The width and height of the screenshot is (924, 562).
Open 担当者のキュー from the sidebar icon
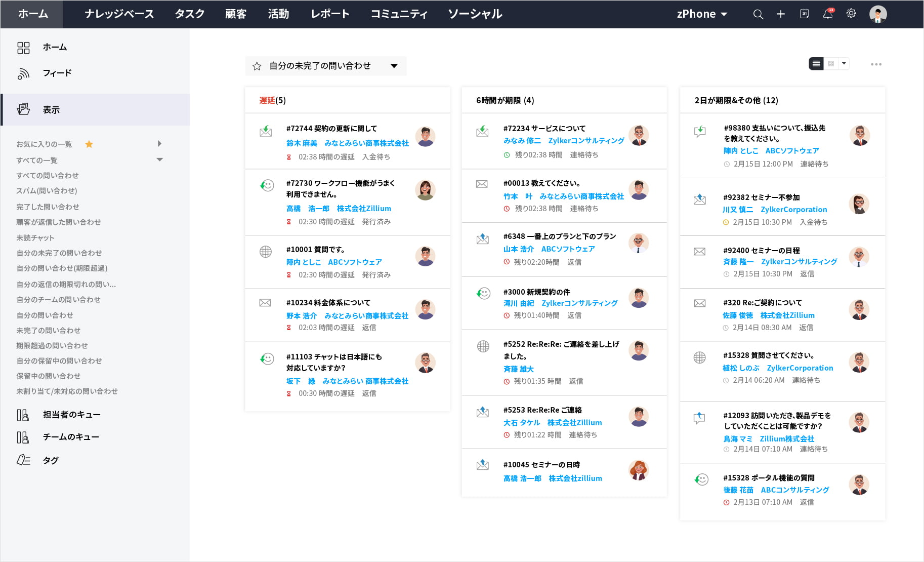[22, 415]
